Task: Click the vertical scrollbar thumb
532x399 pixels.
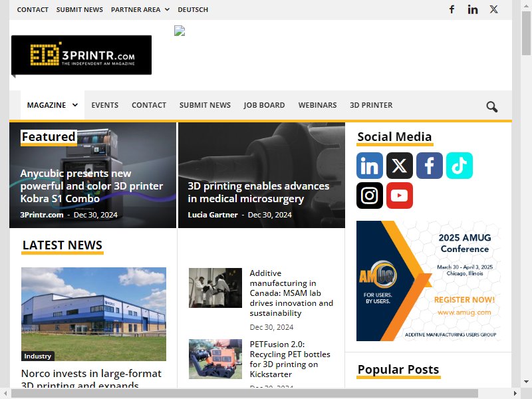Action: 526,33
